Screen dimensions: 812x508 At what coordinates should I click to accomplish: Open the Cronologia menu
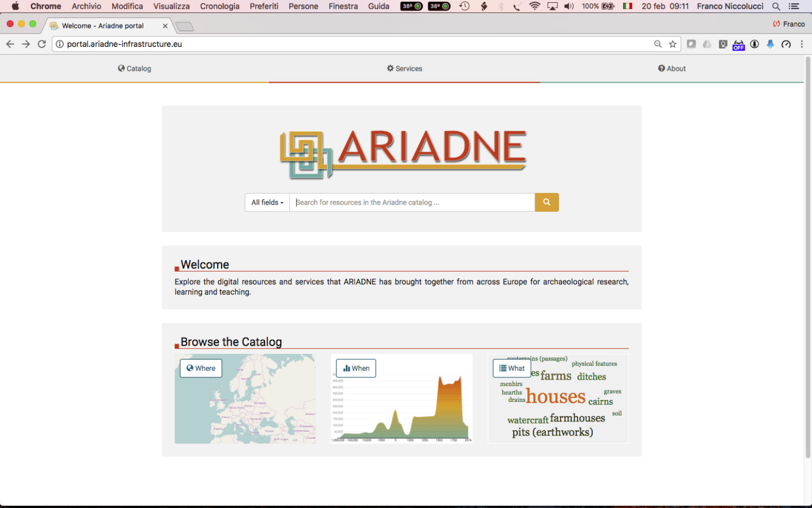(220, 6)
